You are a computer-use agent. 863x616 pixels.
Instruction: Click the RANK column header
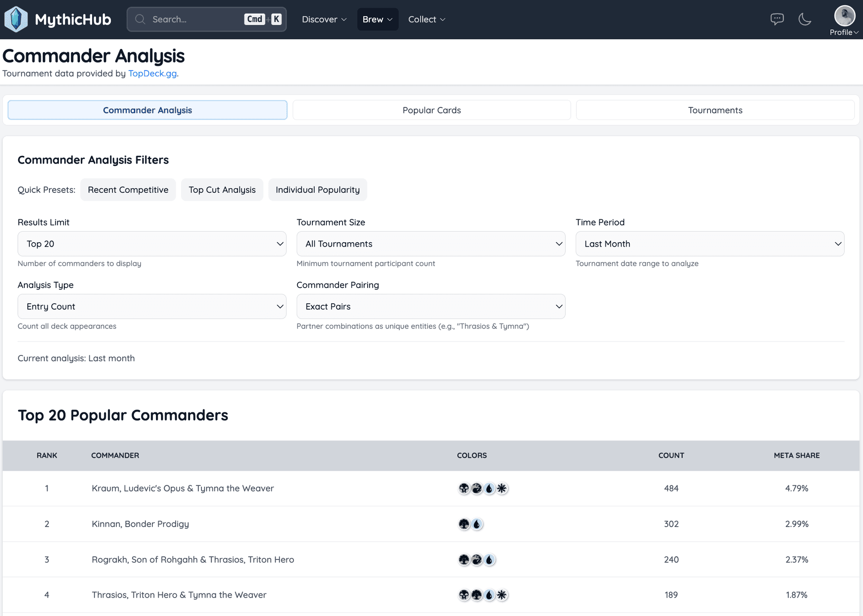tap(47, 456)
